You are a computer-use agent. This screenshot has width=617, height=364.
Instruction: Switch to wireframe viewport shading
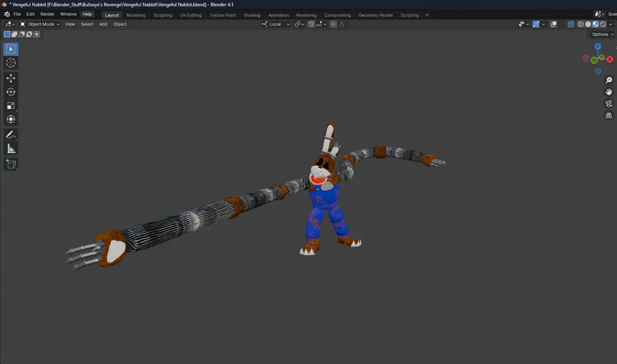point(581,24)
